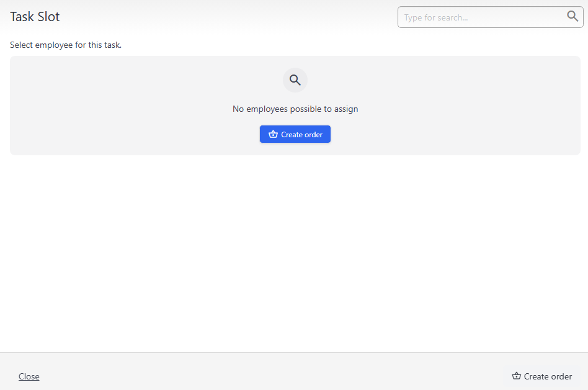Activate Close to dismiss the Task Slot view

[29, 376]
